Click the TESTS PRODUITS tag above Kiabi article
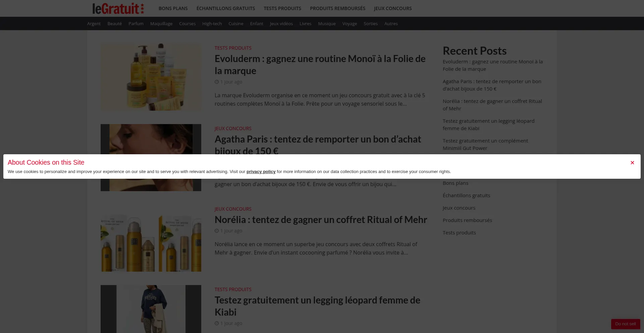The image size is (644, 333). pos(233,289)
